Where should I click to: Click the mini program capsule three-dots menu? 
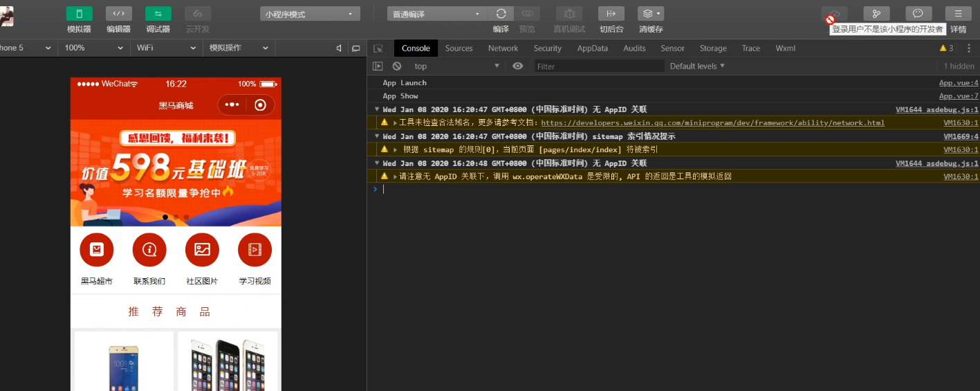232,105
